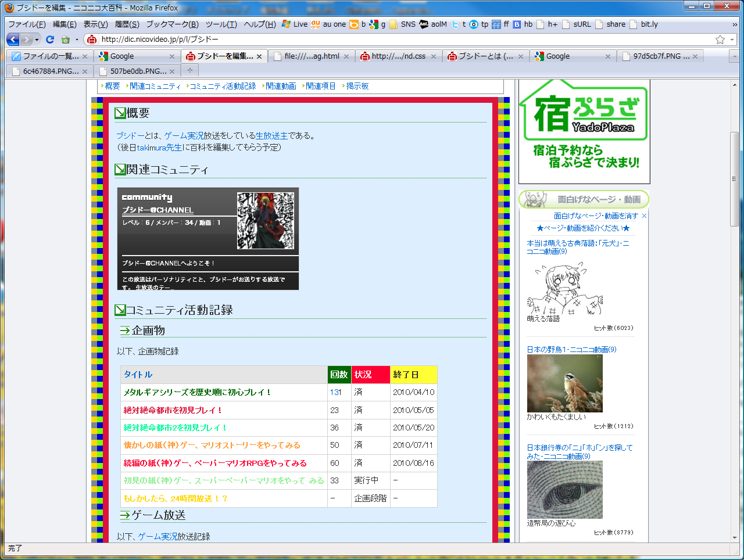
Task: Open メタルギアシリーズを歴史順に初心プレイ！ link
Action: coord(198,393)
